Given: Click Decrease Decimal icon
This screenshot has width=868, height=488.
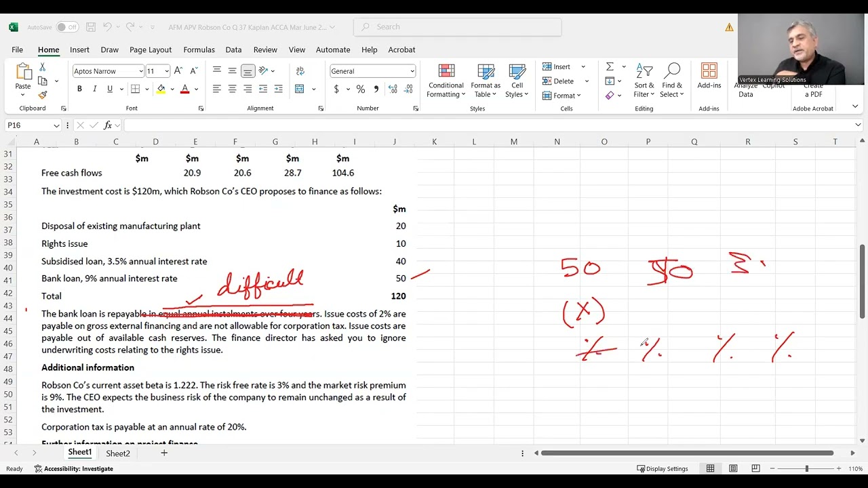Looking at the screenshot, I should click(x=408, y=89).
